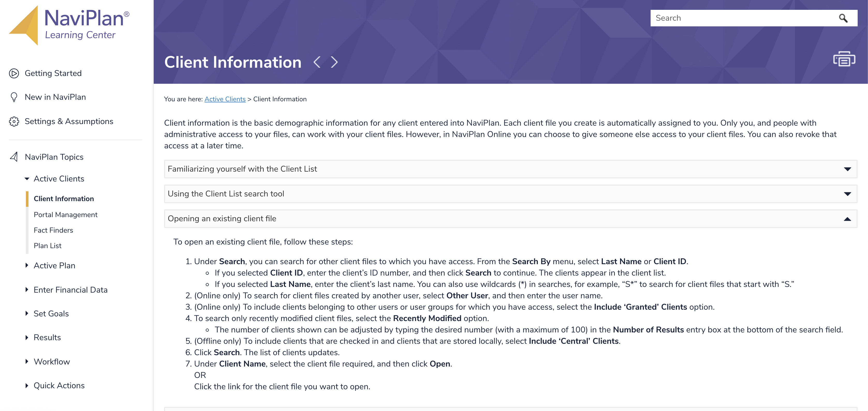Open NaviPlan Topics menu item

(54, 157)
